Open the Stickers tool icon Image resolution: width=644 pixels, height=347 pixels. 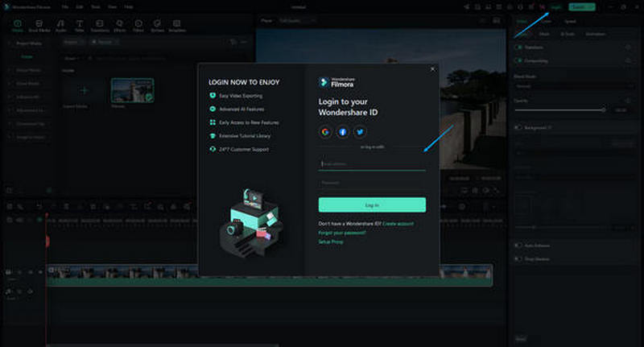[x=157, y=26]
